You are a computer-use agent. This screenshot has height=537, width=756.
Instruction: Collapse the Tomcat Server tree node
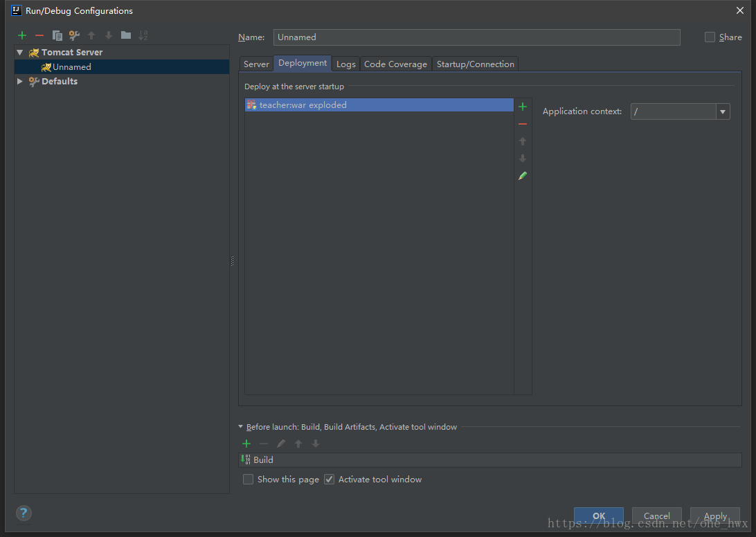tap(20, 52)
